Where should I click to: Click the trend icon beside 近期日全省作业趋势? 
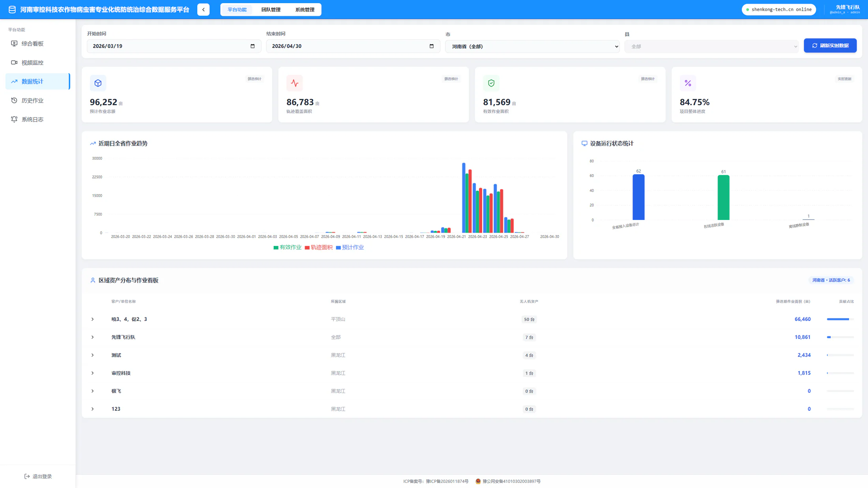pyautogui.click(x=93, y=143)
